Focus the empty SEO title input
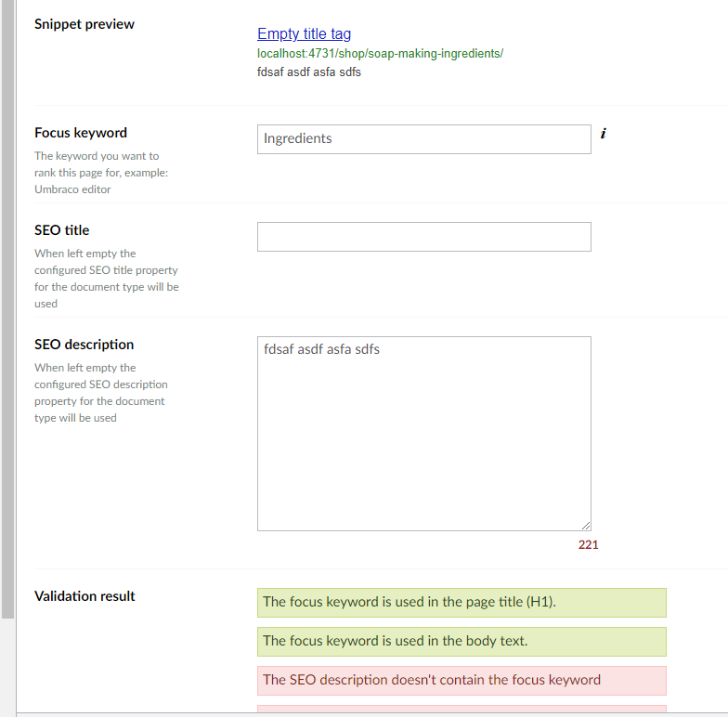 tap(423, 237)
